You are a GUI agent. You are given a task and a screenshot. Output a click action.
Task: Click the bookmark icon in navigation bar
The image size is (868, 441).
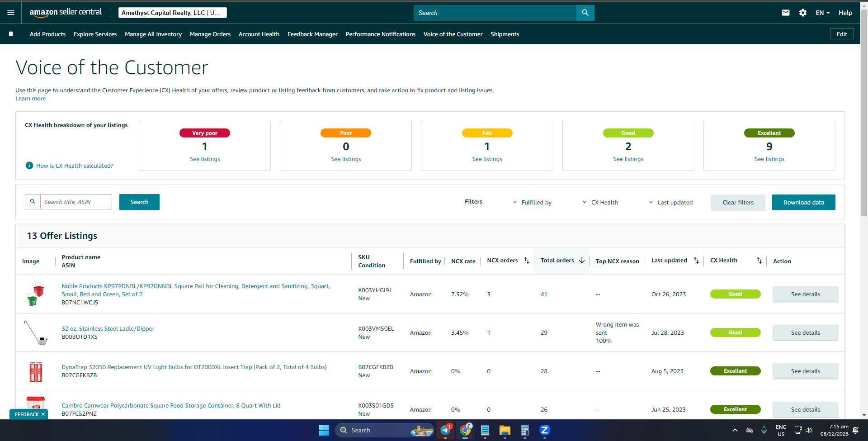tap(11, 34)
